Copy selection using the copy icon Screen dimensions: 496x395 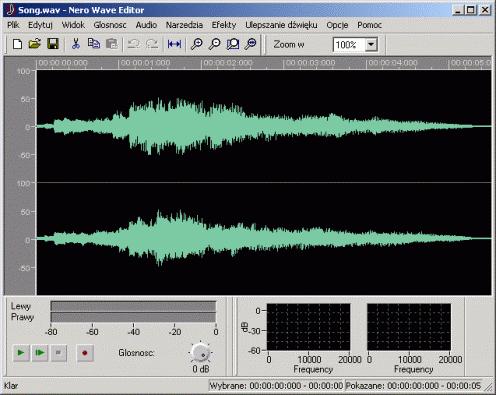click(x=94, y=44)
